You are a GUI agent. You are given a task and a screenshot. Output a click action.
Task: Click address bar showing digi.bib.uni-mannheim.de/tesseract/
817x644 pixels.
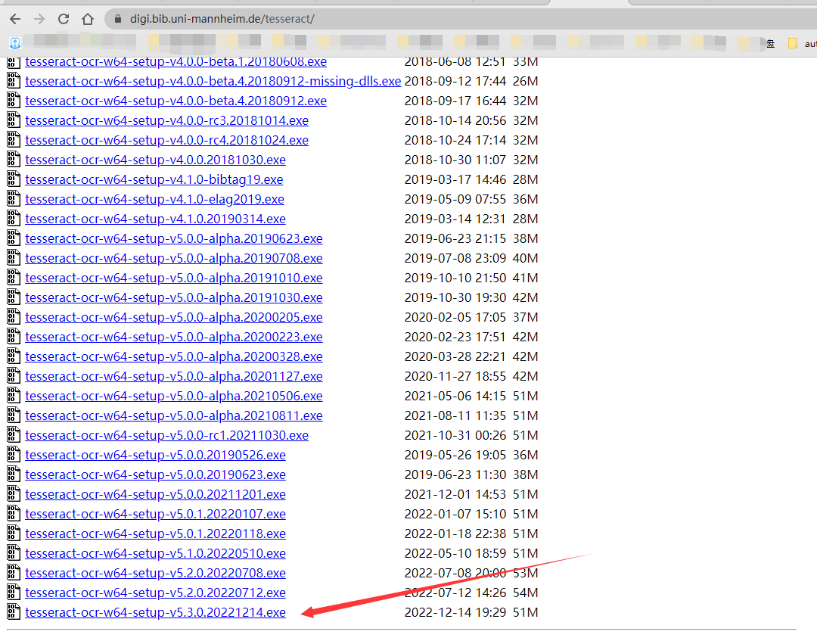click(461, 19)
